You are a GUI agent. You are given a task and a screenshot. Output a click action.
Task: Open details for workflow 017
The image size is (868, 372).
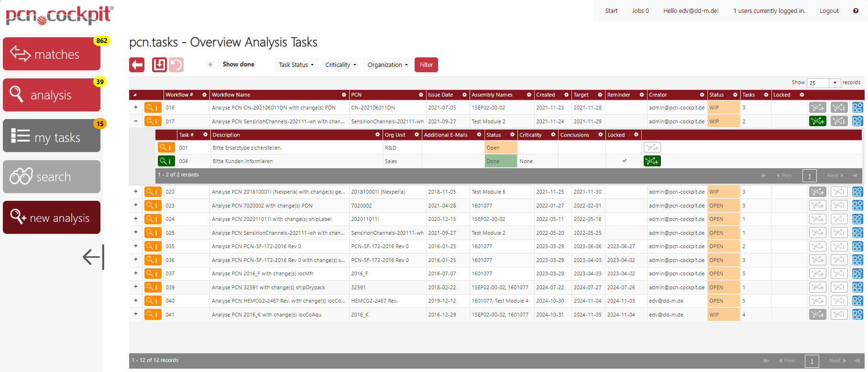click(153, 121)
